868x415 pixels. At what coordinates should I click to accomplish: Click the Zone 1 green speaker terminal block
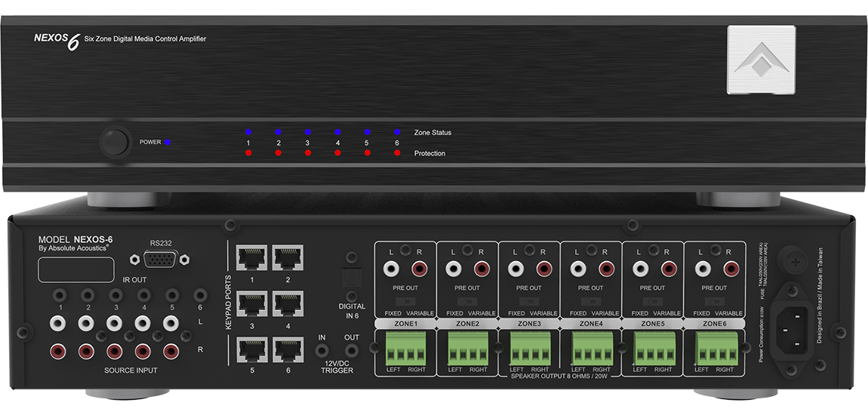click(x=406, y=348)
